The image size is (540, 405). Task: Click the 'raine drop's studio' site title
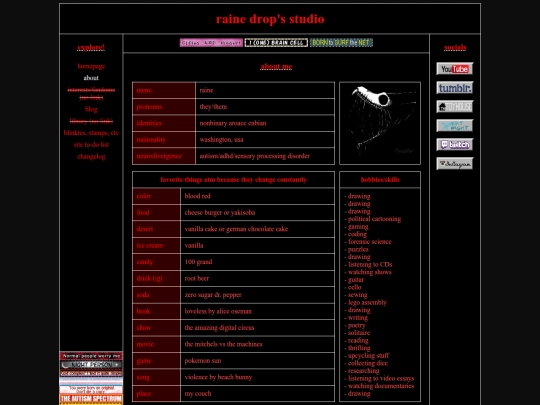click(270, 19)
